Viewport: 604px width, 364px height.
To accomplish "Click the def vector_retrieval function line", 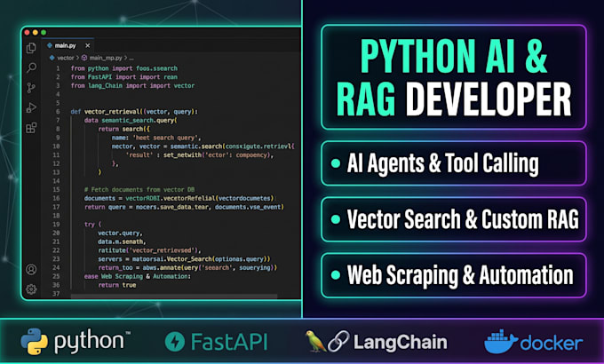I will click(x=134, y=112).
